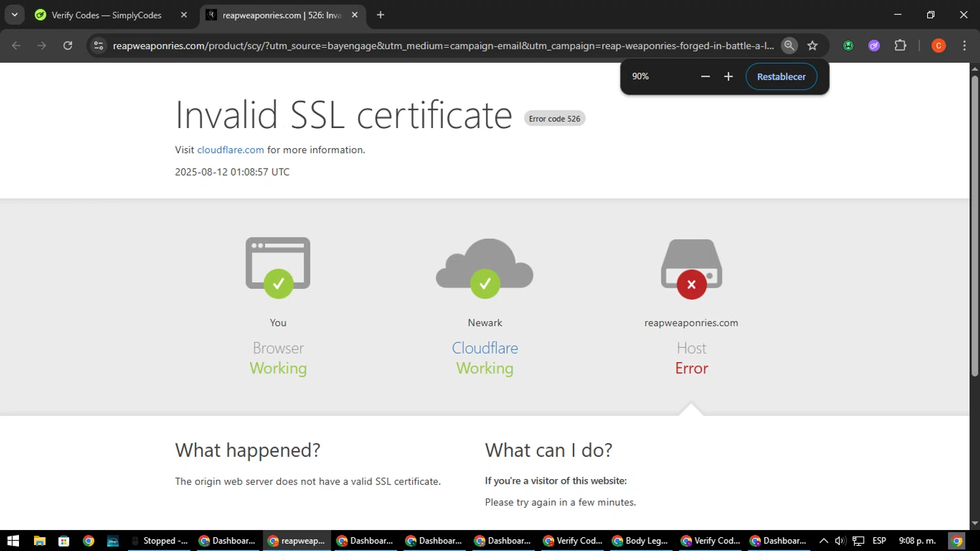Open File Explorer from the taskbar

tap(40, 541)
